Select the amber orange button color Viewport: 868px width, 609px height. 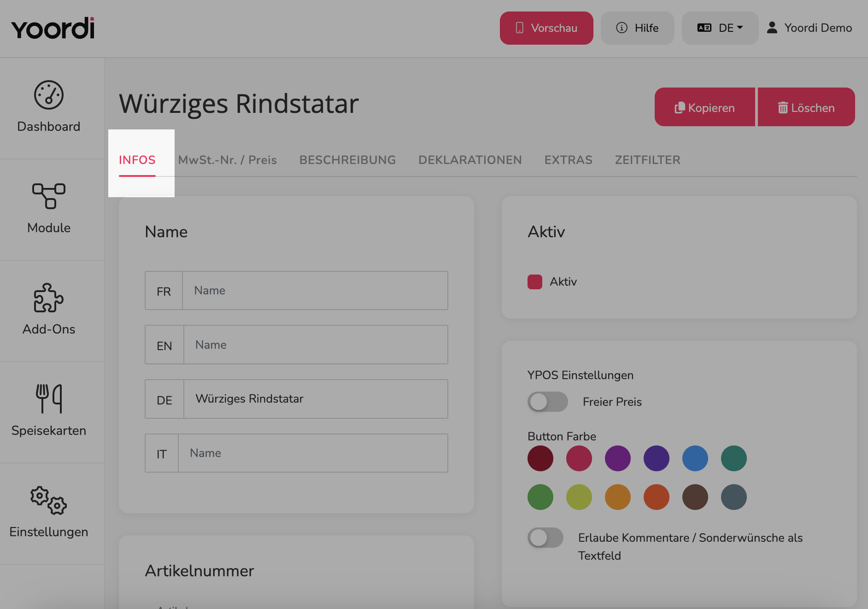[x=618, y=497]
